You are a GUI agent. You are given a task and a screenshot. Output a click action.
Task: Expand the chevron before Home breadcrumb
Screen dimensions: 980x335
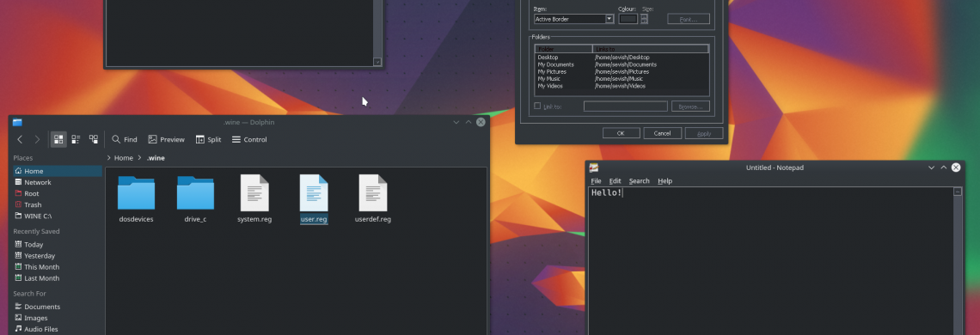(x=109, y=158)
